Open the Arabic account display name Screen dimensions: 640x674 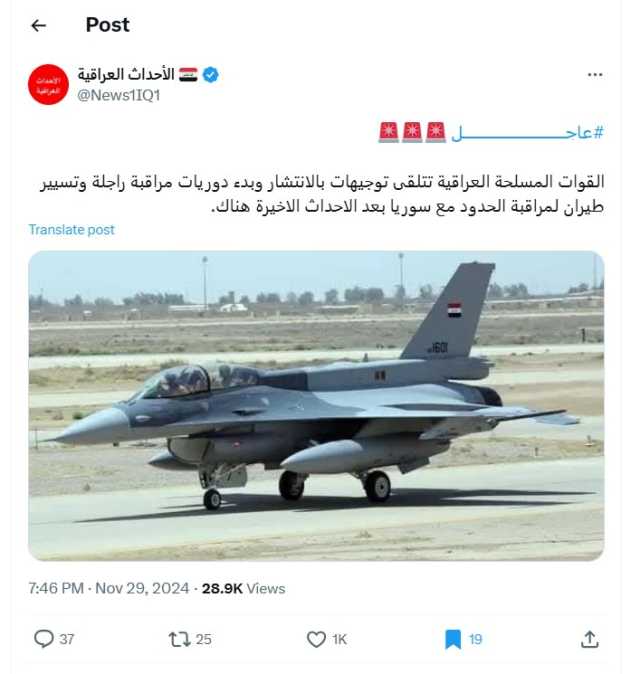point(126,75)
